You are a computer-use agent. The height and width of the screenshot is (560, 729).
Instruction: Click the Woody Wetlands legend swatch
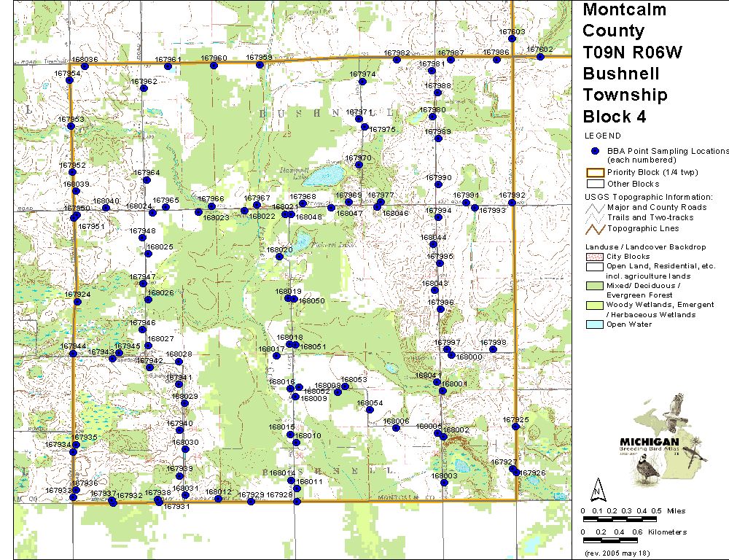595,305
